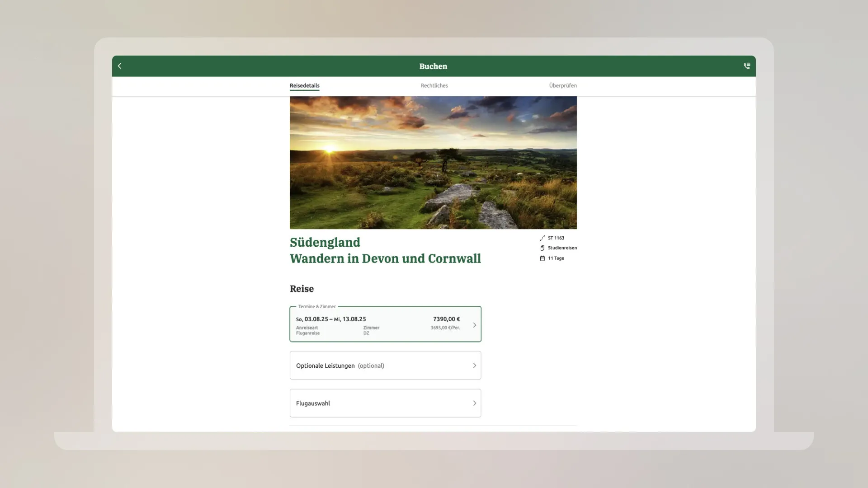Screen dimensions: 868x488
Task: Switch to the Rechtliches tab
Action: click(x=434, y=85)
